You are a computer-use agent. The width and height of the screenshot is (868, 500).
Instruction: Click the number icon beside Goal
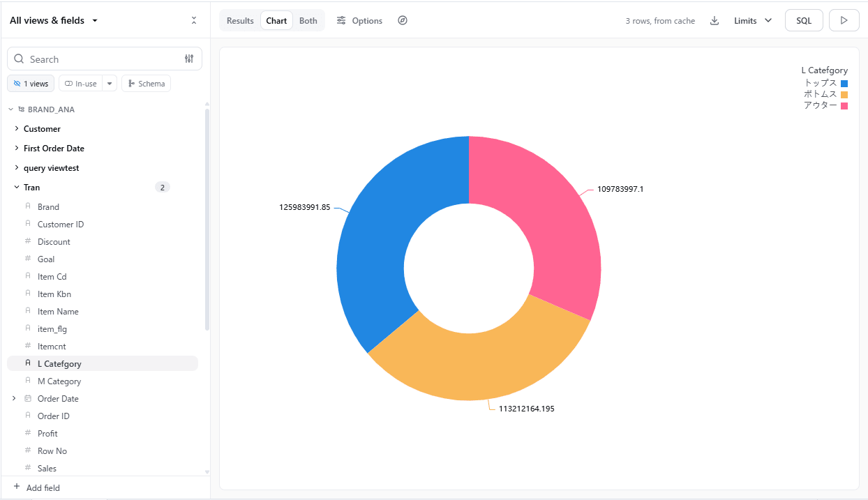click(28, 259)
